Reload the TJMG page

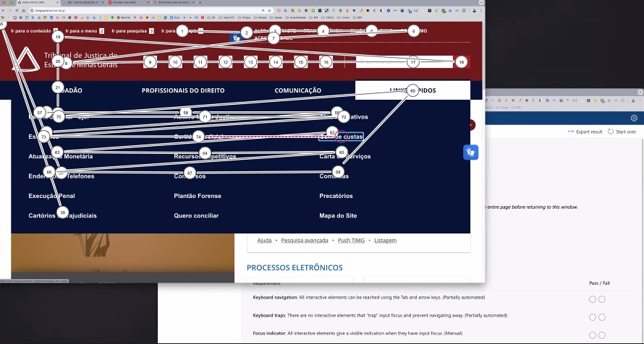[17, 10]
